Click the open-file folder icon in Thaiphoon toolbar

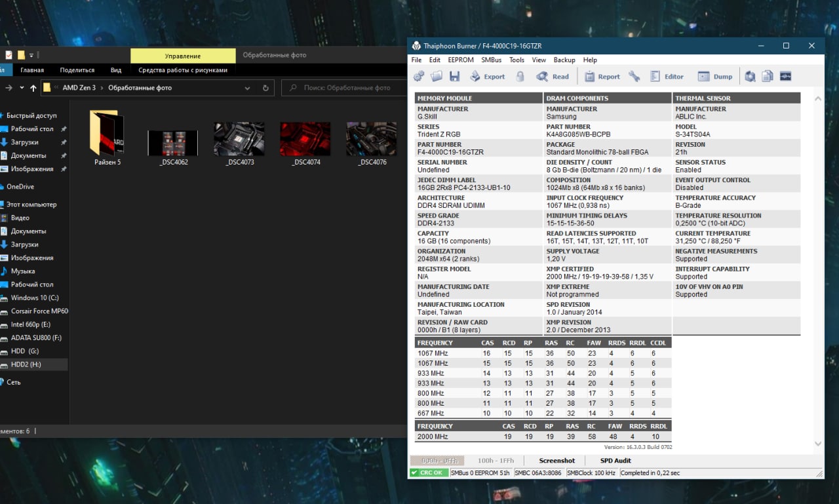(437, 77)
